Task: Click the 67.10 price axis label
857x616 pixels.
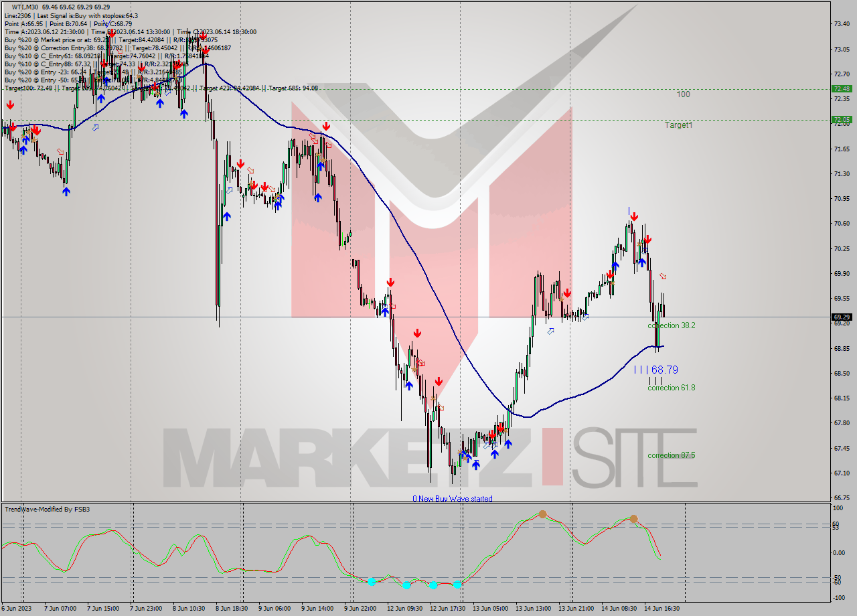Action: click(842, 473)
